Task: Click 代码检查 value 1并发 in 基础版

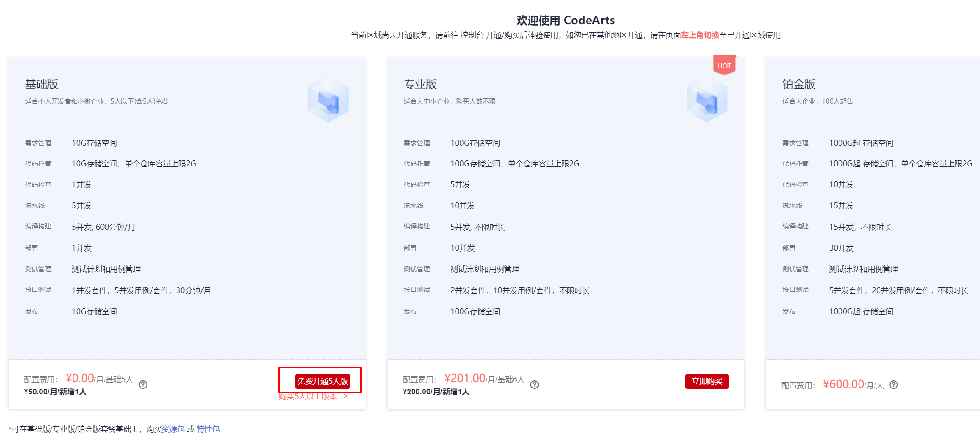Action: [82, 185]
